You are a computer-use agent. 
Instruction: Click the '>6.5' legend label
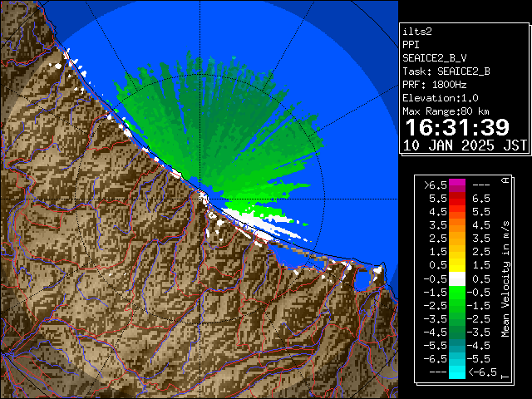[x=436, y=185]
